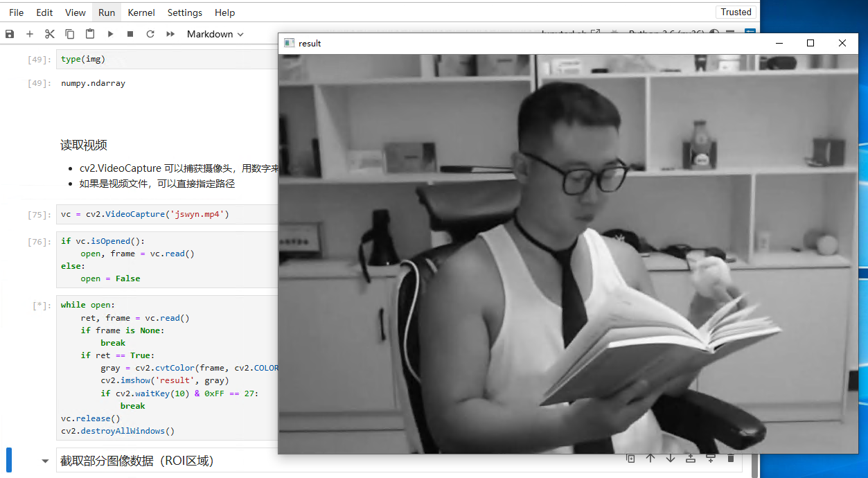This screenshot has height=478, width=868.
Task: Save the notebook with the floppy disk icon
Action: pos(10,34)
